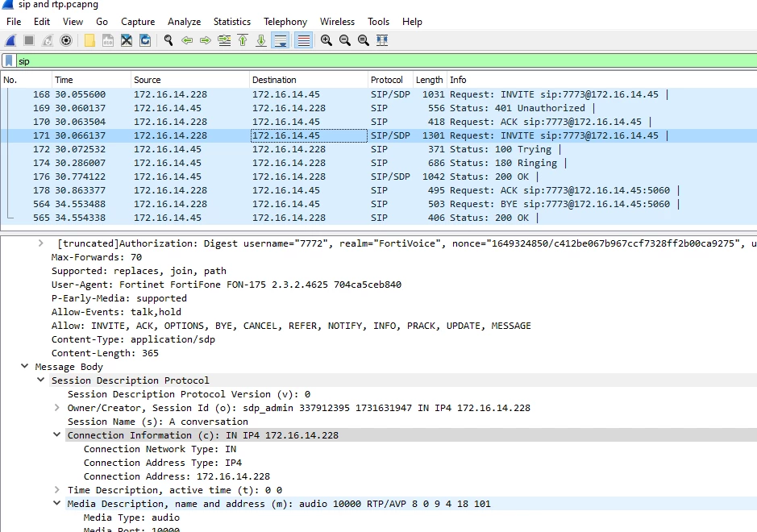Expand the truncated Authorization header

(x=41, y=243)
